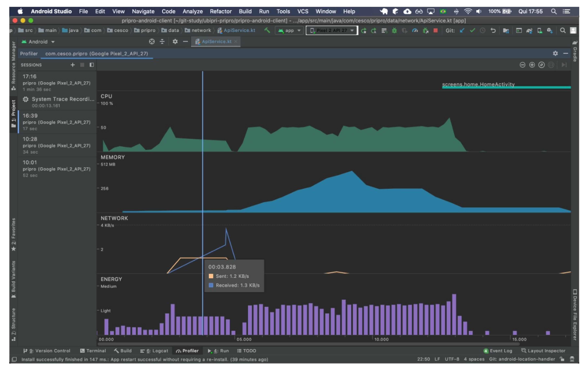Expand the Android project view dropdown
Viewport: 588px width, 371px height.
pos(38,42)
